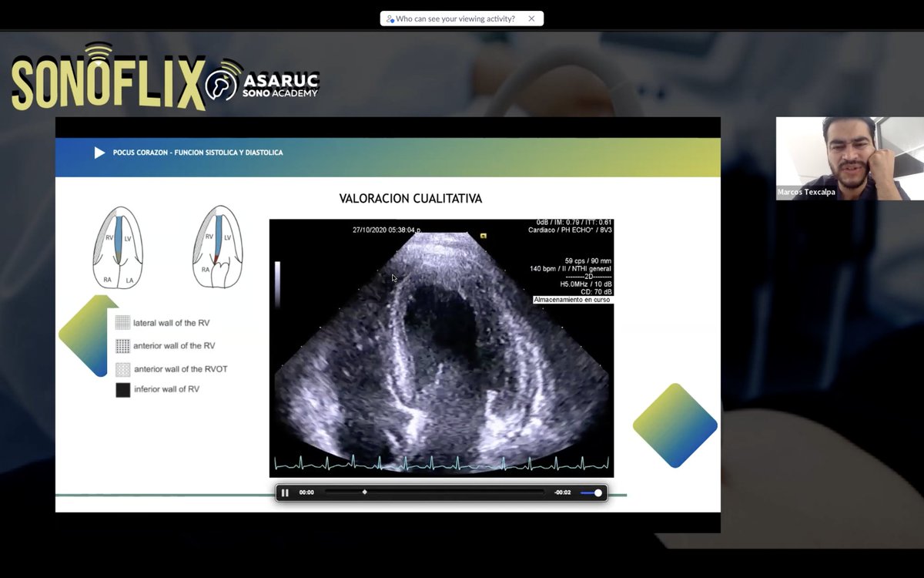The height and width of the screenshot is (578, 924).
Task: Toggle the anterior wall of the RV pattern
Action: coord(122,345)
